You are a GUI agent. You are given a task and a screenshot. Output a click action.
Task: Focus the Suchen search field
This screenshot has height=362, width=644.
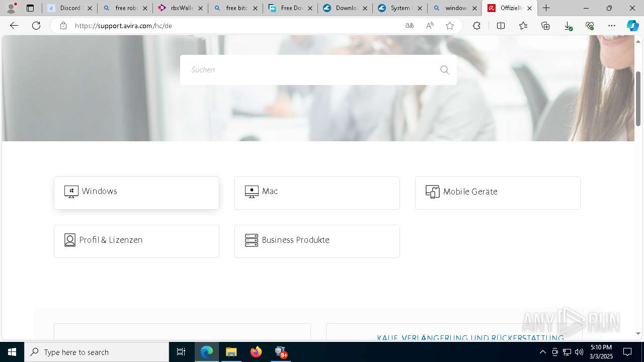click(318, 70)
